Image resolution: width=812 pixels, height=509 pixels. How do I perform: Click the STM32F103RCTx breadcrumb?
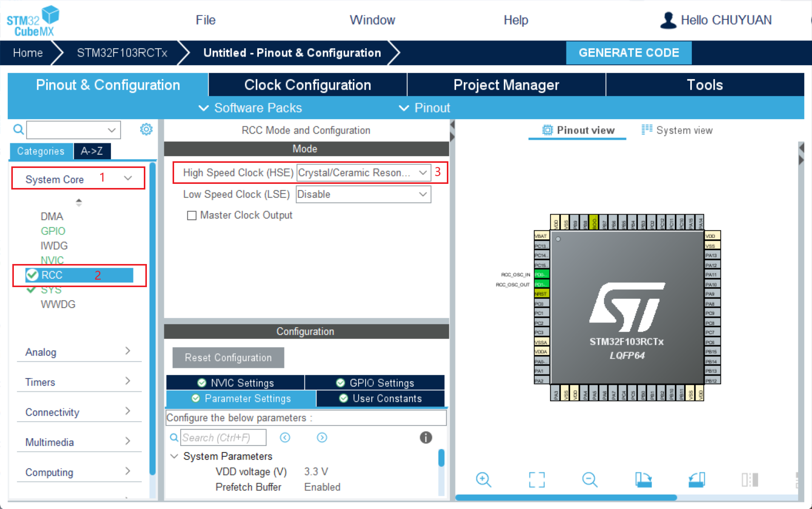pos(122,53)
